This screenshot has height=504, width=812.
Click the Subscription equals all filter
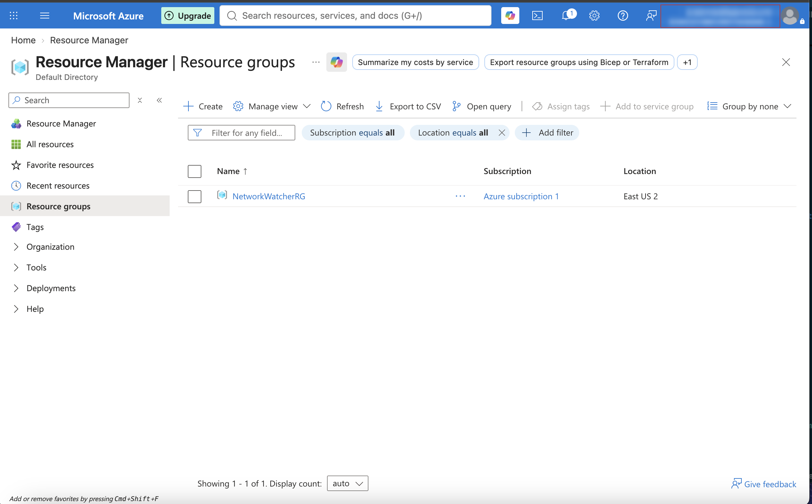click(x=353, y=133)
